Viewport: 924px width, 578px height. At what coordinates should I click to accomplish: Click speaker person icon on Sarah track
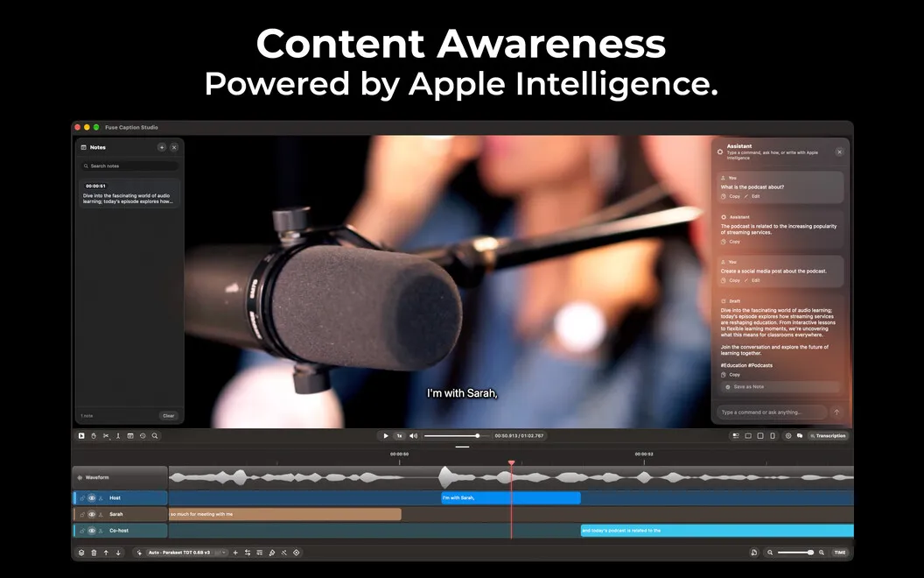101,514
